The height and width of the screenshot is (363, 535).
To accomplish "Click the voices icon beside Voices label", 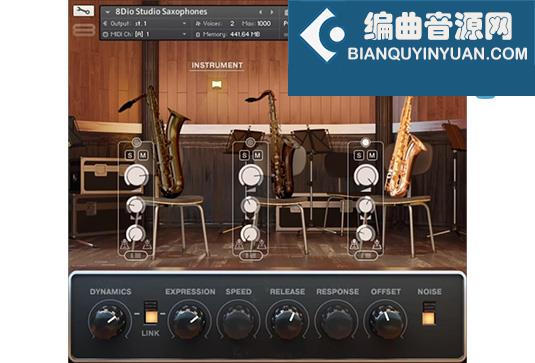I will click(198, 24).
